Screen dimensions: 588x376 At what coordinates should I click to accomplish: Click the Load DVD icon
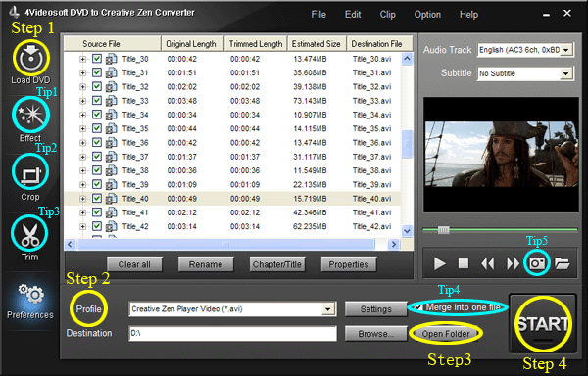point(30,58)
